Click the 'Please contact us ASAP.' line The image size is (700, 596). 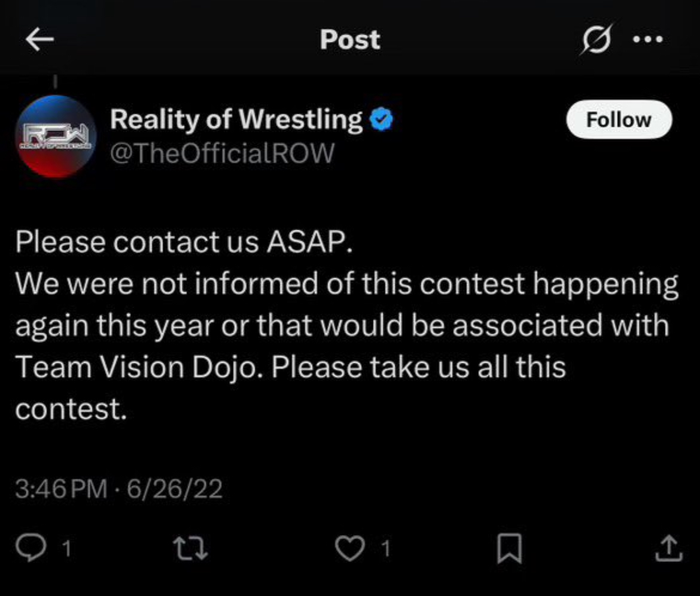181,242
